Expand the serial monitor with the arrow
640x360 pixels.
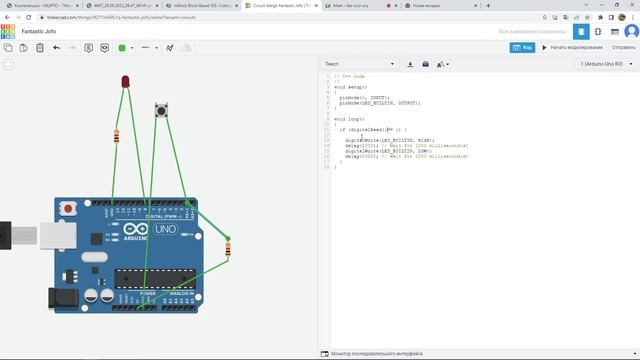pyautogui.click(x=635, y=354)
